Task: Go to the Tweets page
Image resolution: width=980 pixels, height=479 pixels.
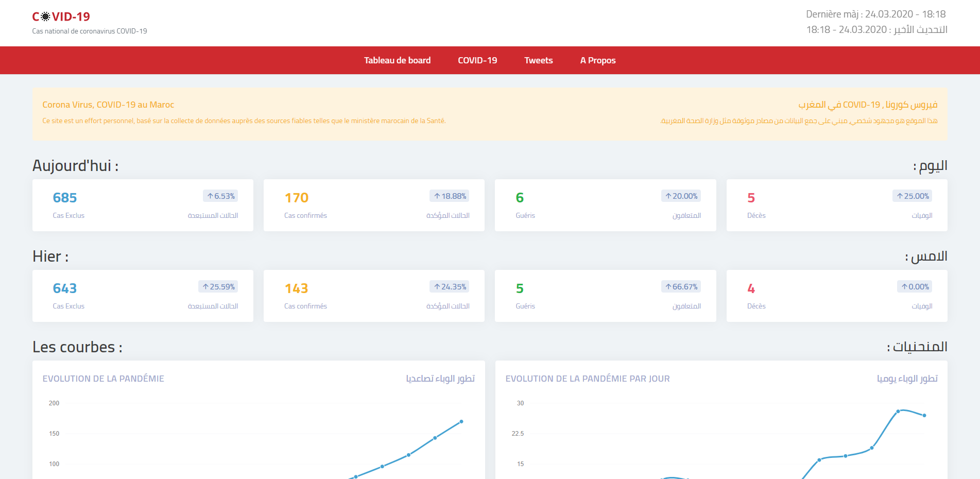Action: pos(538,60)
